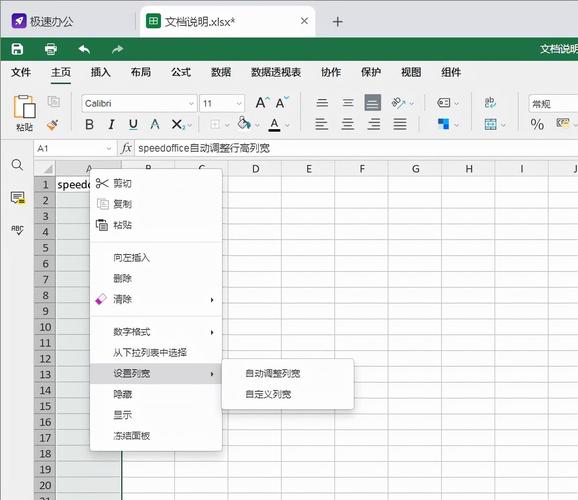Open a new tab with plus button
This screenshot has height=500, width=578.
pyautogui.click(x=337, y=22)
